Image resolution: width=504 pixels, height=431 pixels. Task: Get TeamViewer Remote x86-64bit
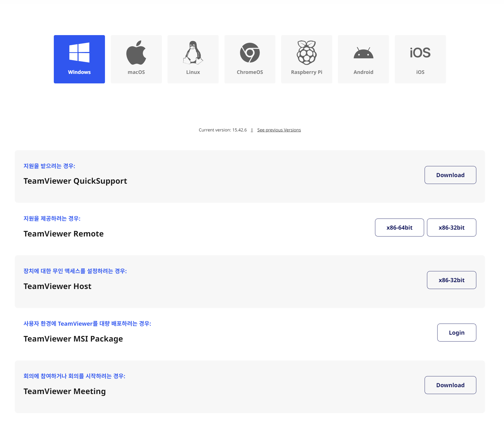tap(400, 228)
